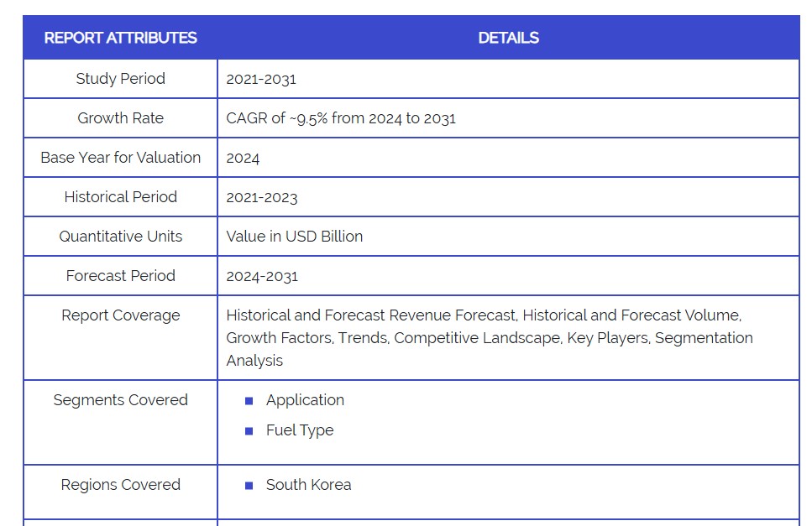Click the Value in USD Billion text
Image resolution: width=812 pixels, height=526 pixels.
pos(294,237)
